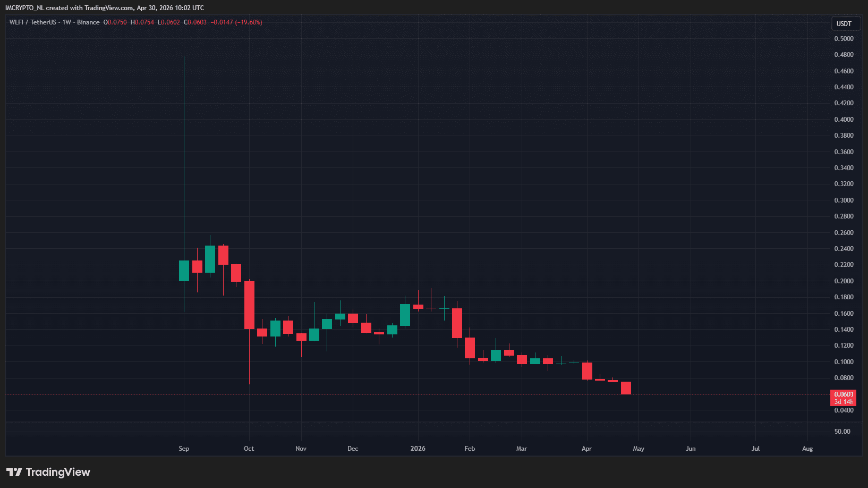Screen dimensions: 868x488
Task: Click the WLFI / TetherUS symbol title
Action: (x=32, y=22)
